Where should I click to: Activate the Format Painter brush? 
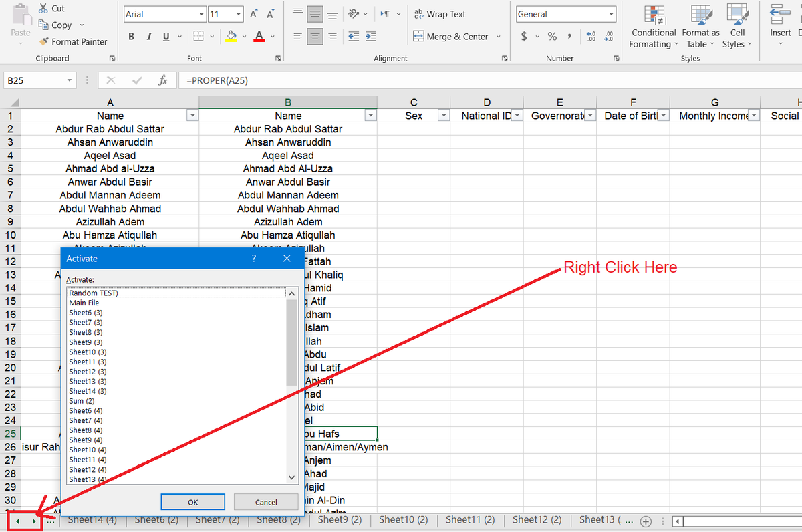pyautogui.click(x=44, y=41)
